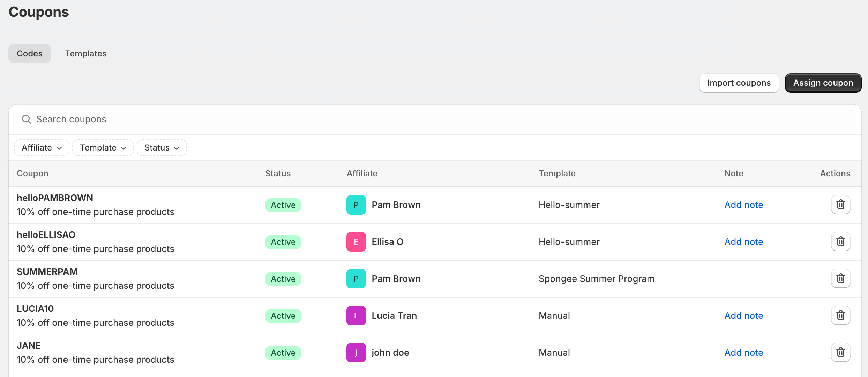Switch to the Templates tab
This screenshot has width=868, height=377.
(x=85, y=54)
